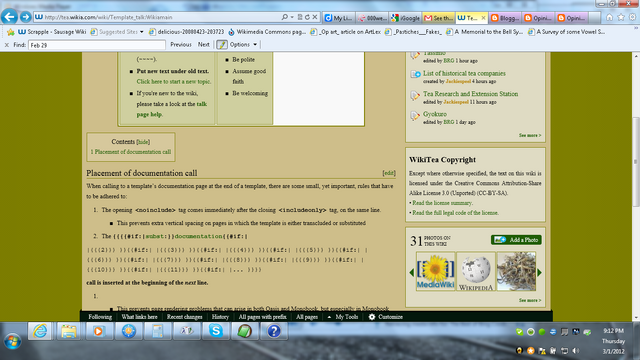The height and width of the screenshot is (360, 640).
Task: Open Favorites star icon at top right
Action: click(621, 17)
